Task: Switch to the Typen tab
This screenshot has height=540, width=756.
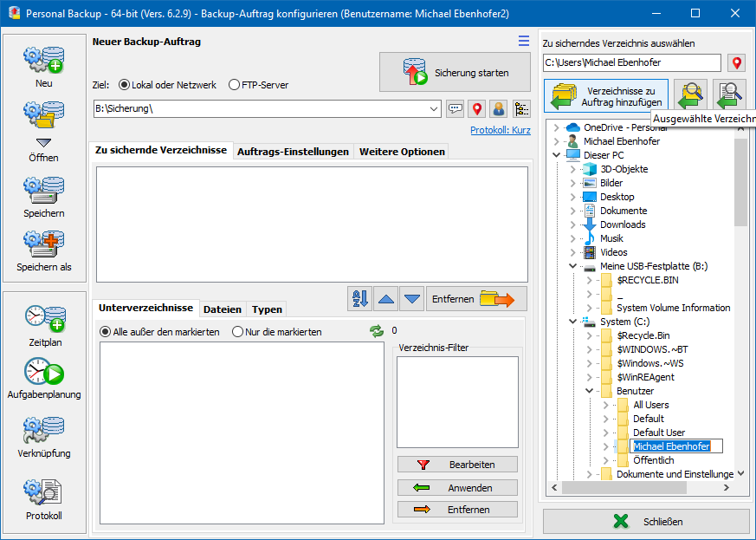Action: (267, 309)
